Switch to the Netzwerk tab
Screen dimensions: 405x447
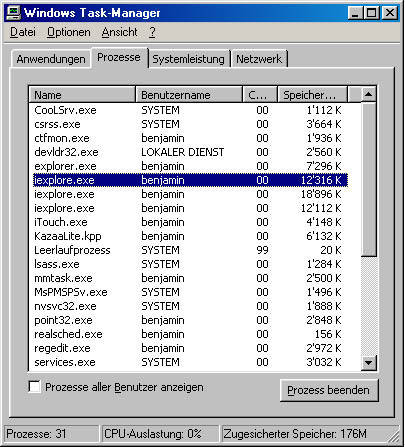[259, 59]
